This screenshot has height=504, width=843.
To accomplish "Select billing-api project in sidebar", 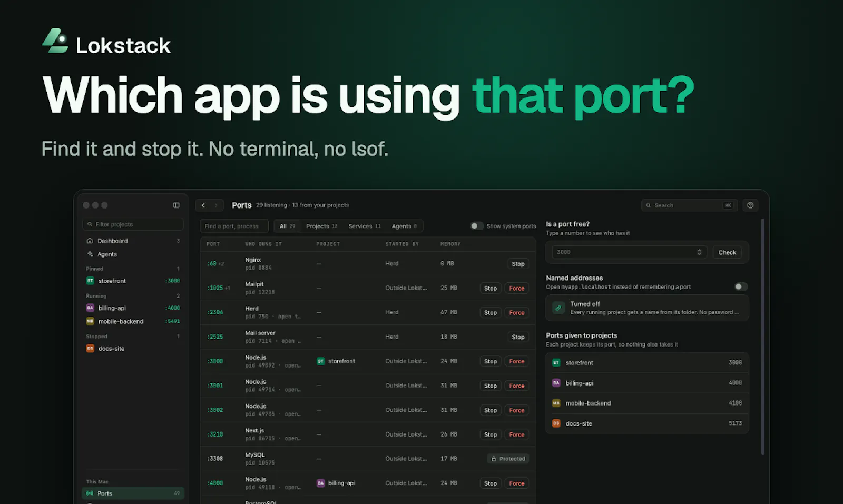I will pos(133,308).
